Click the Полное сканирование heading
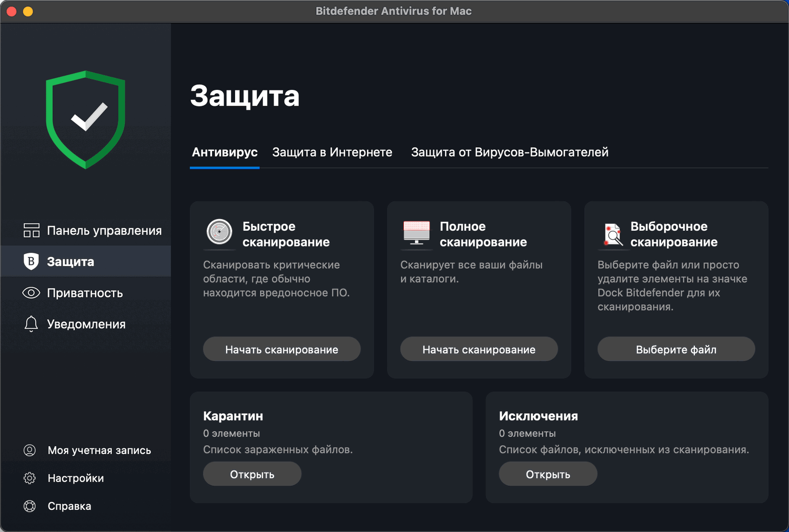This screenshot has width=789, height=532. pos(483,234)
